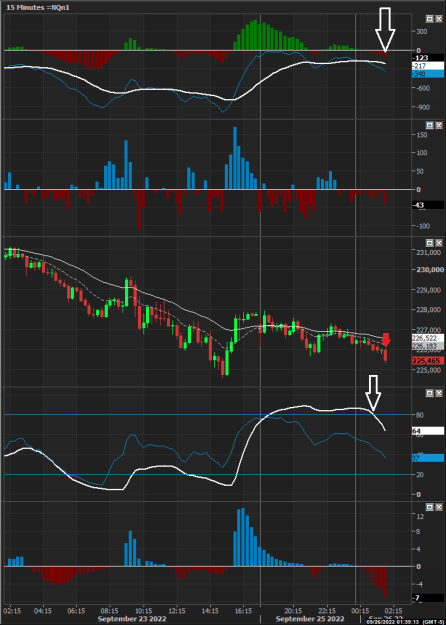The width and height of the screenshot is (446, 625).
Task: Click the 'September 23 2022' date label
Action: point(132,619)
